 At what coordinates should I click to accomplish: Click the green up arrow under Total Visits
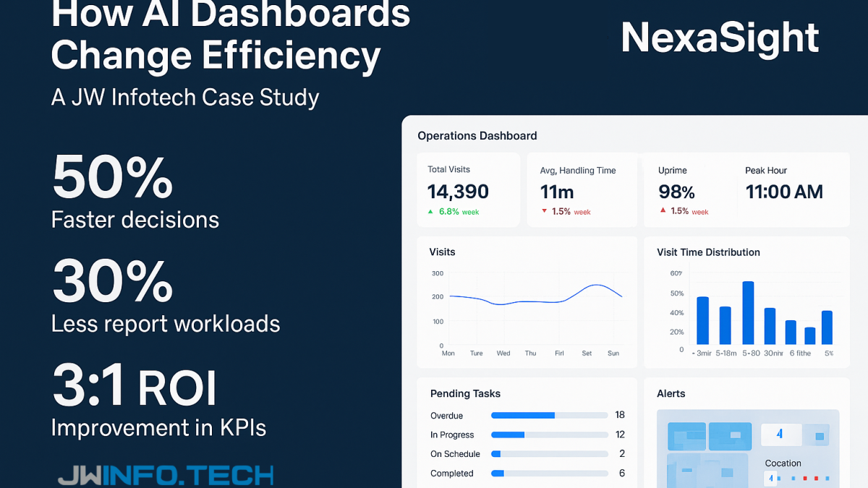[430, 212]
